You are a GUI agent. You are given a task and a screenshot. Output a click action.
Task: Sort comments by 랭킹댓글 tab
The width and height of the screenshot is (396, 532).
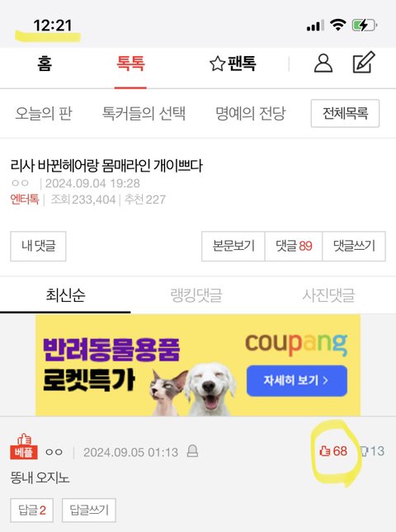coord(196,294)
